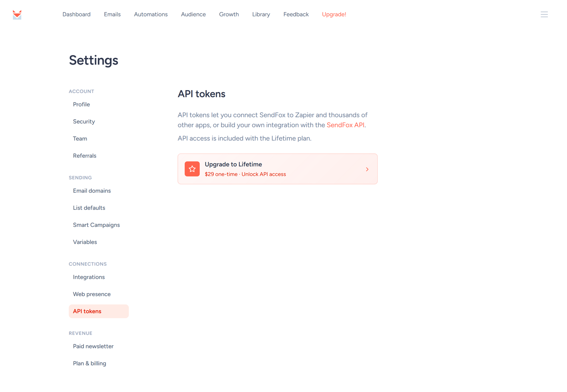This screenshot has height=392, width=567.
Task: Select the active API tokens item
Action: coord(99,311)
